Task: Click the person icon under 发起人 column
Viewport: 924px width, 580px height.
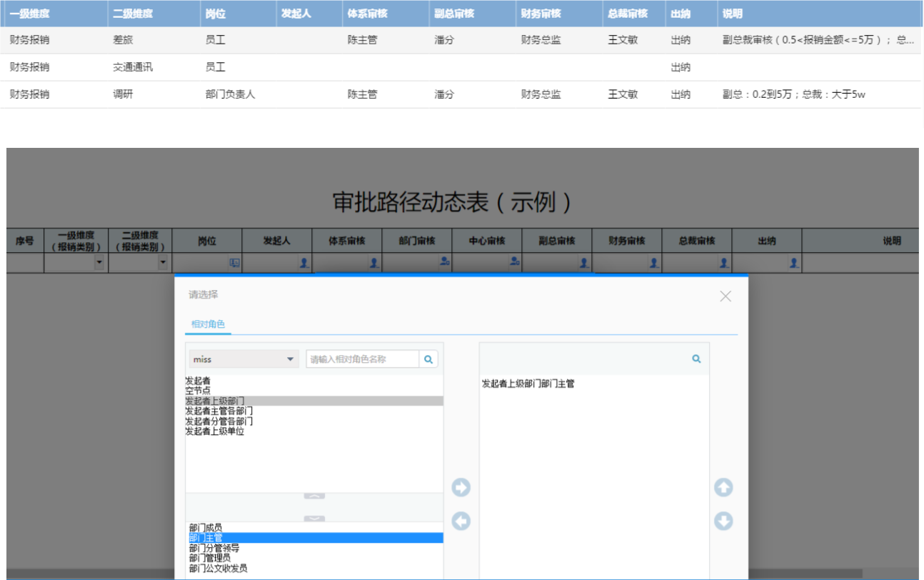Action: pyautogui.click(x=303, y=262)
